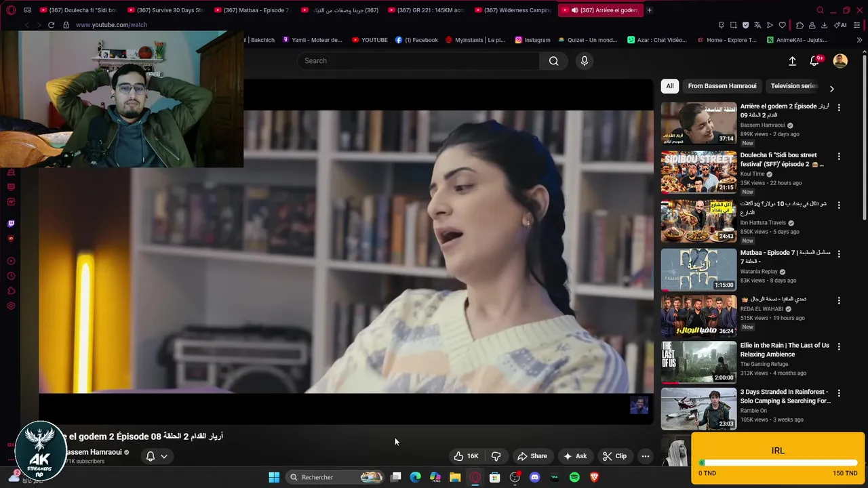868x488 pixels.
Task: Open Arrière el godem Épisode 09 thumbnail
Action: pos(698,123)
